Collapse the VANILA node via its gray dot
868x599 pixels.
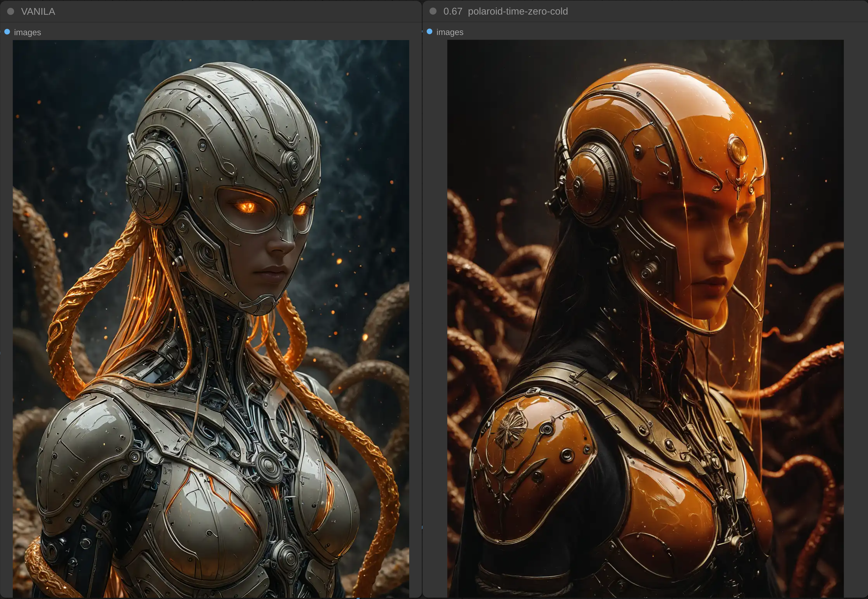(10, 12)
